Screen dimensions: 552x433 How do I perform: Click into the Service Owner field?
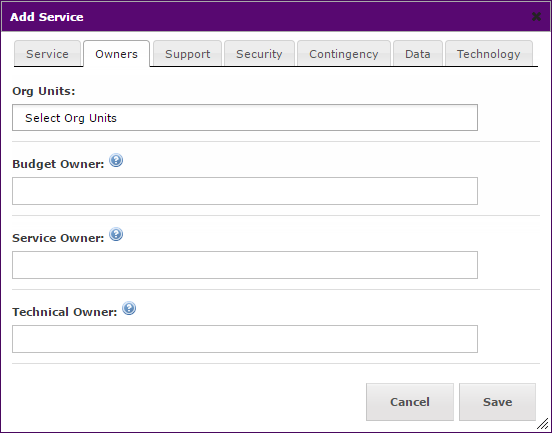245,265
